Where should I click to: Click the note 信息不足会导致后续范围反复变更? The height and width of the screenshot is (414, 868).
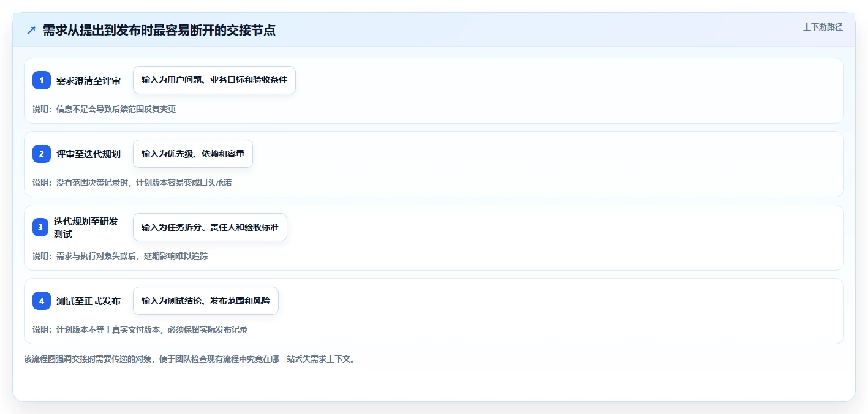pyautogui.click(x=104, y=109)
